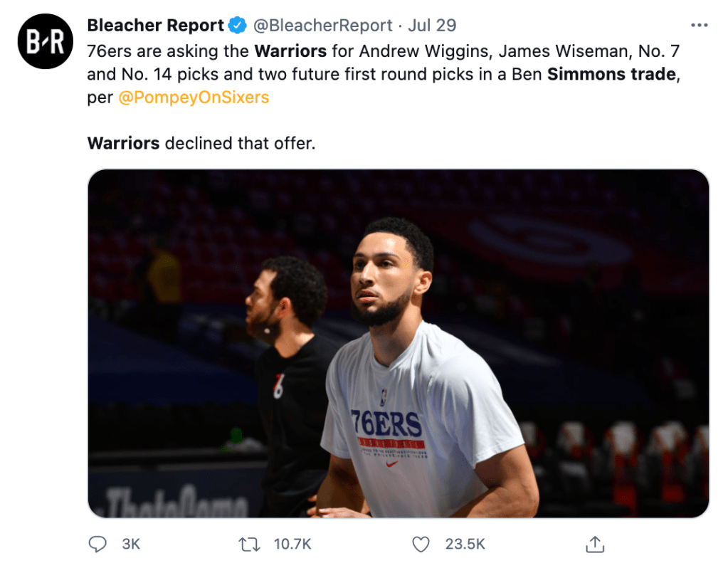Click the "Warriors declined that offer." text

[201, 143]
